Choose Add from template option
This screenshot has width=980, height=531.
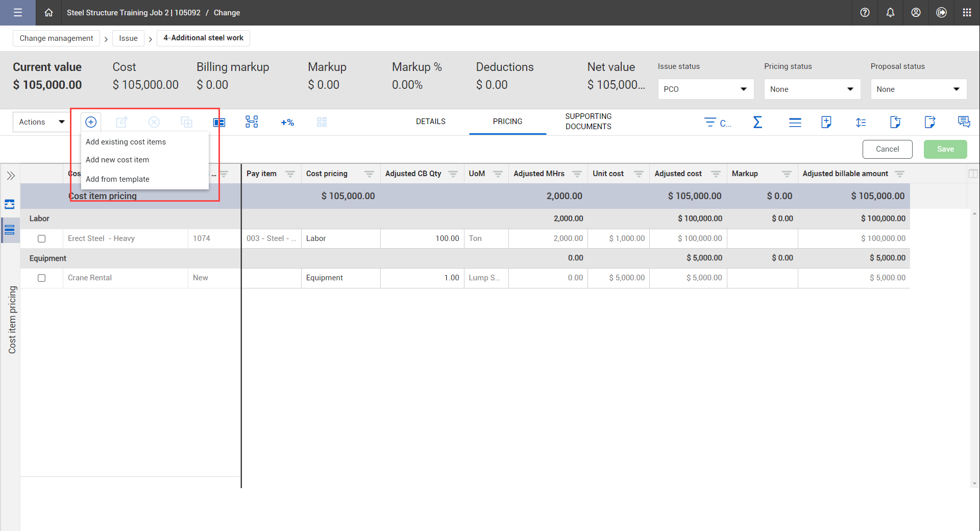pyautogui.click(x=117, y=179)
